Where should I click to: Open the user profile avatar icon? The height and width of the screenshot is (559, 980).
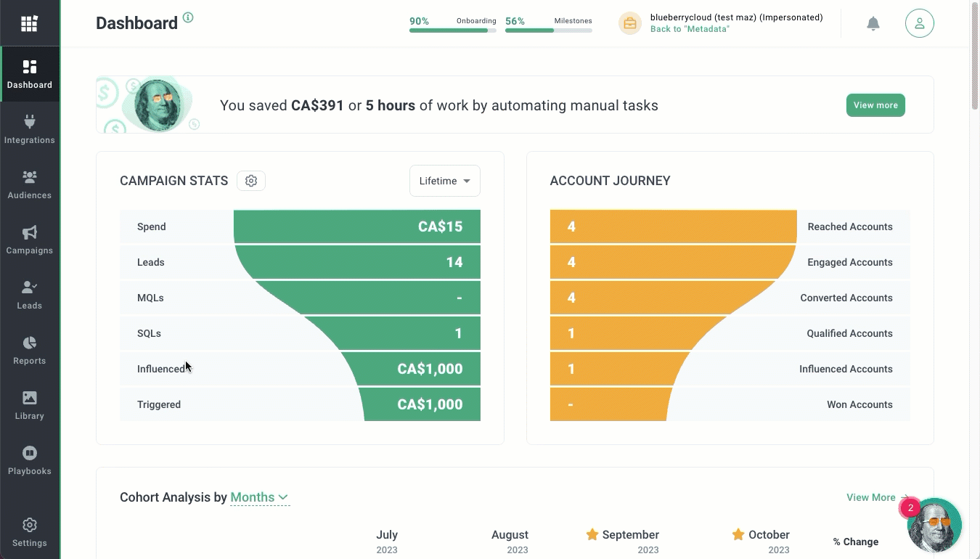pyautogui.click(x=919, y=24)
